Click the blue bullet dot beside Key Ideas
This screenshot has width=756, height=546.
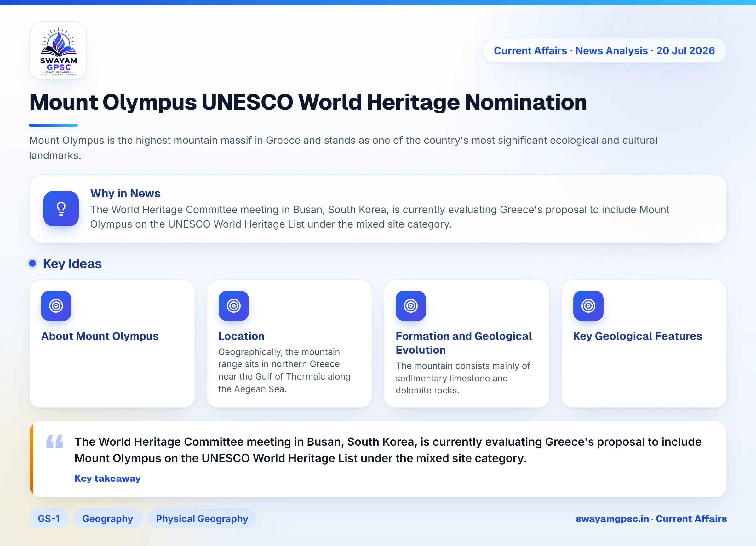32,264
